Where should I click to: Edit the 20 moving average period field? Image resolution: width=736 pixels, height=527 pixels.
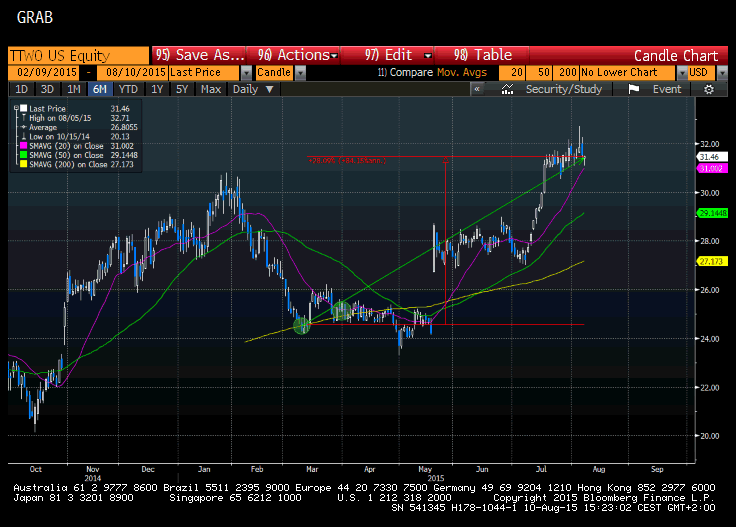[x=512, y=72]
